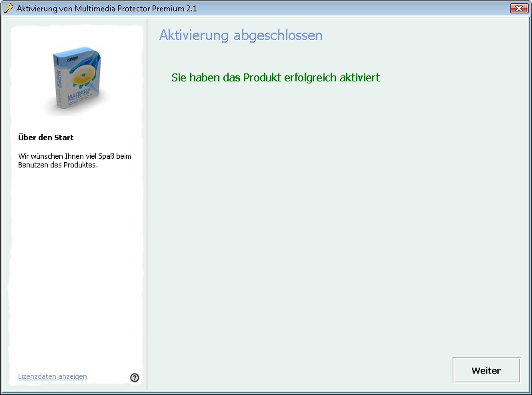Click the green success message text

[275, 77]
